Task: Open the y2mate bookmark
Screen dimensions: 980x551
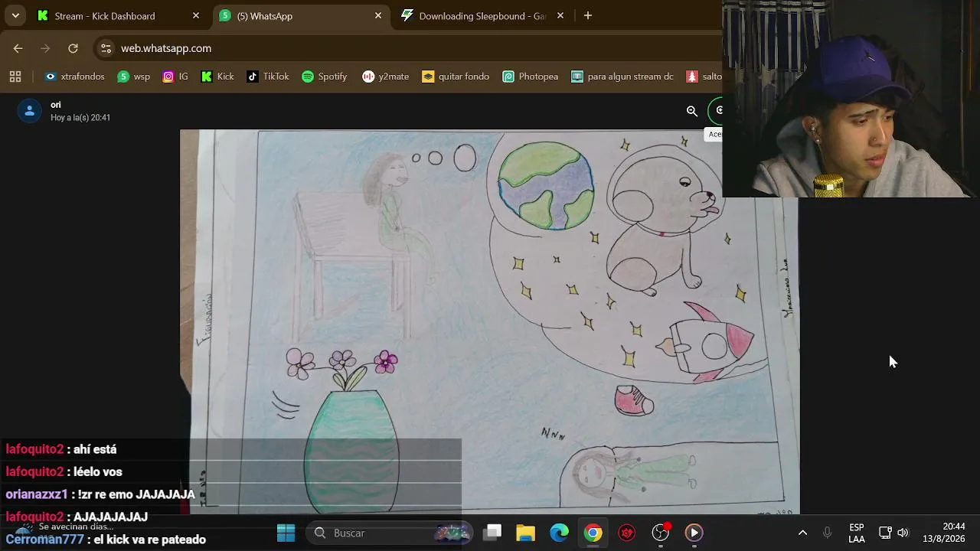Action: pyautogui.click(x=386, y=77)
